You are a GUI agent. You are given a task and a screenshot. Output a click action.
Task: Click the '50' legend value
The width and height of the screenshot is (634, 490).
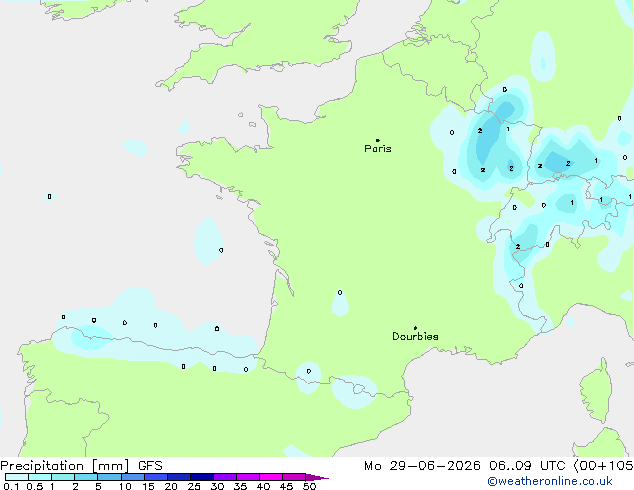(x=309, y=486)
